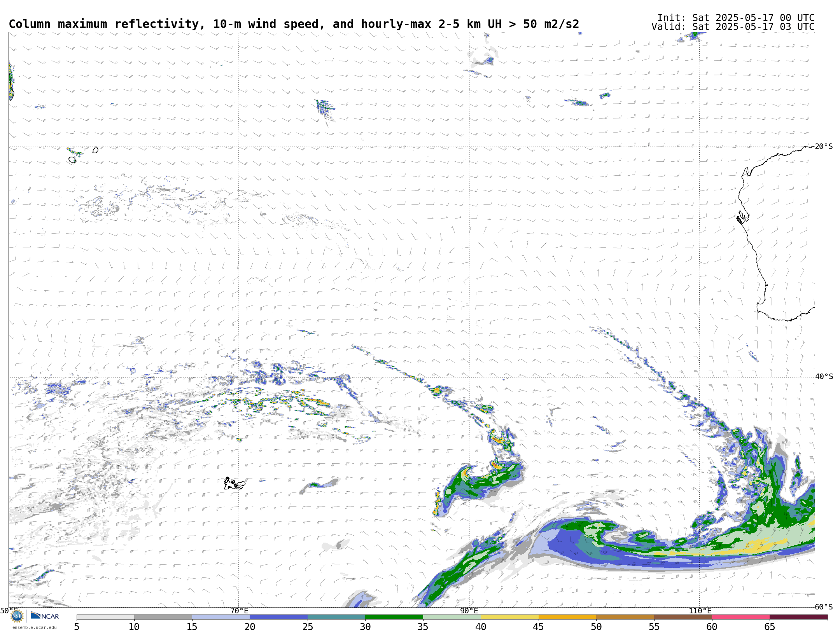This screenshot has height=632, width=840.
Task: Click the 50°E longitude label
Action: point(9,611)
